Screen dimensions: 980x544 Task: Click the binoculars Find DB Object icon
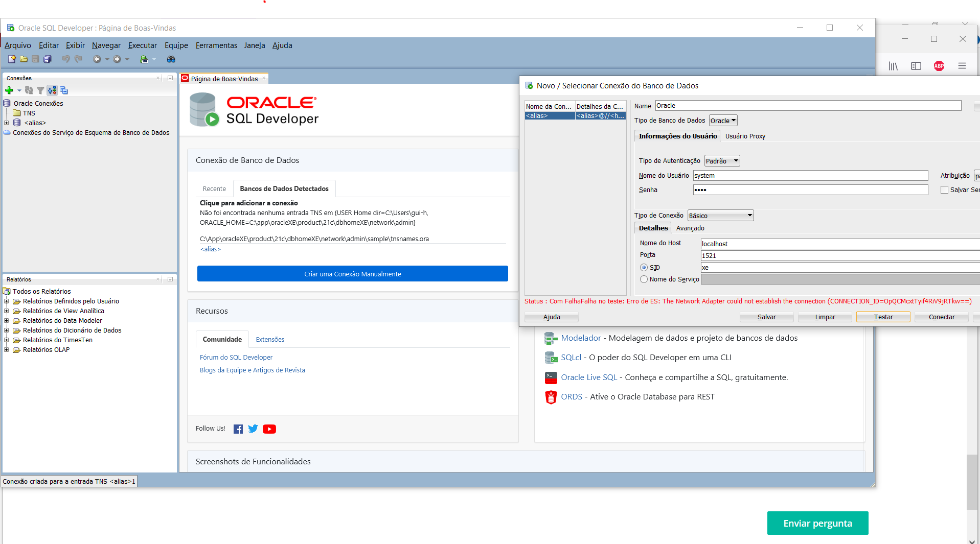click(171, 59)
